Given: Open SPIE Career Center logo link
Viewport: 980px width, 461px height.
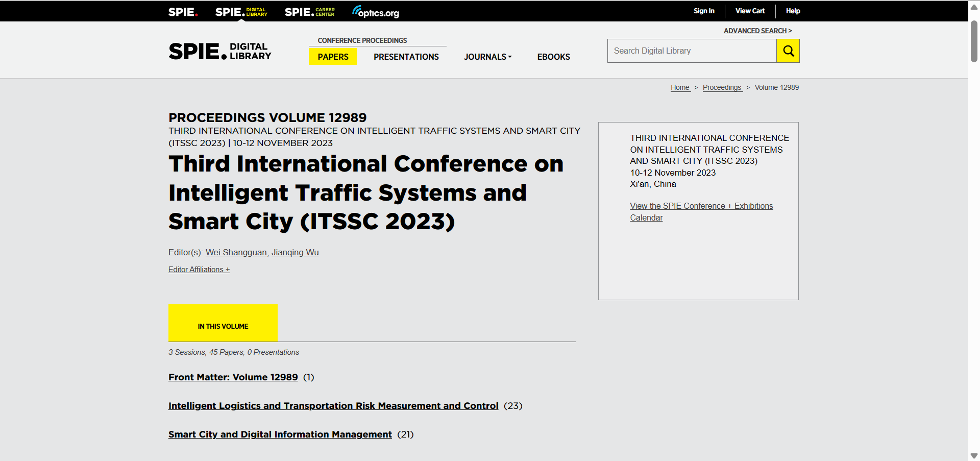Looking at the screenshot, I should (x=310, y=12).
